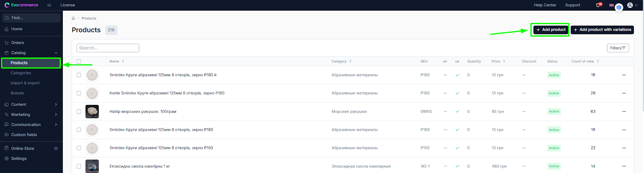Click SKU P150 cell
644x173 pixels.
click(425, 148)
